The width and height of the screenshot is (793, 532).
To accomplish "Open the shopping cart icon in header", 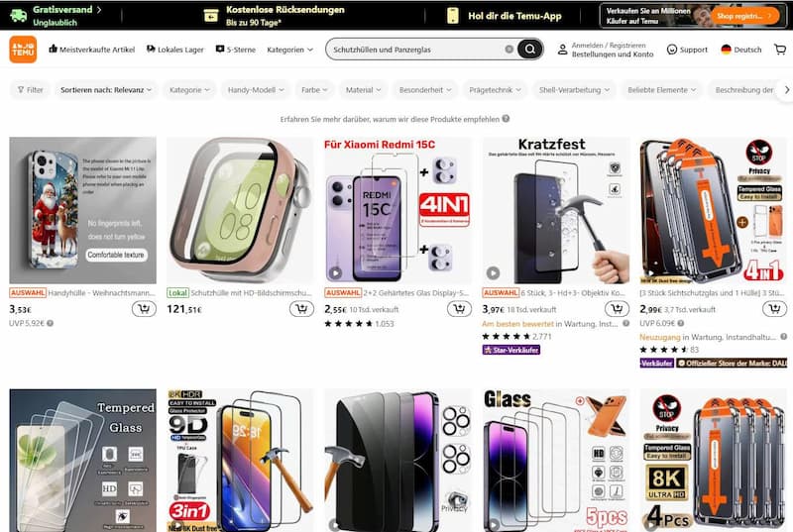I will click(780, 49).
